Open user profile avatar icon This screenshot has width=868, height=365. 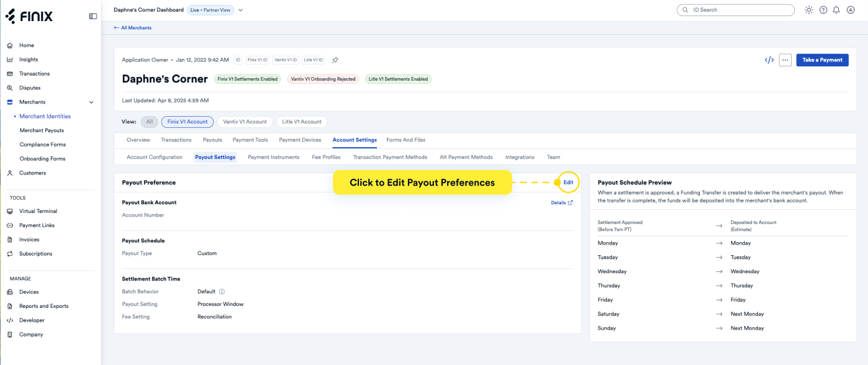pyautogui.click(x=850, y=10)
